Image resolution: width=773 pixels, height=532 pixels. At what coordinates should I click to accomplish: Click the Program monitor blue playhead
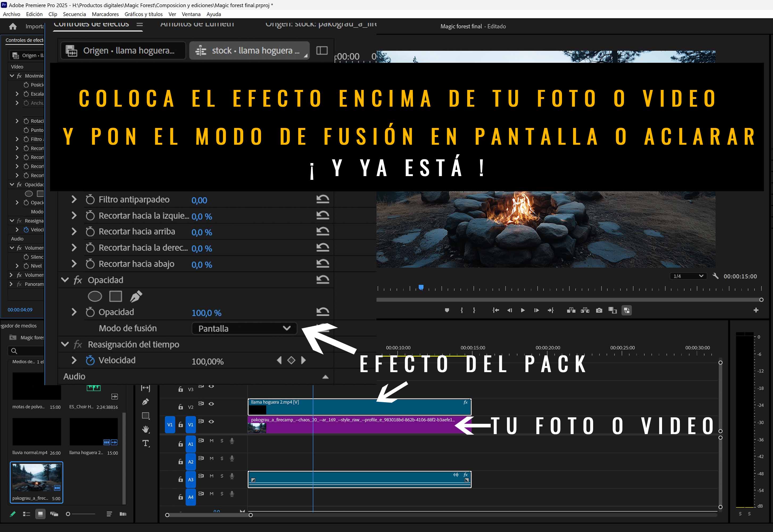[x=421, y=287]
